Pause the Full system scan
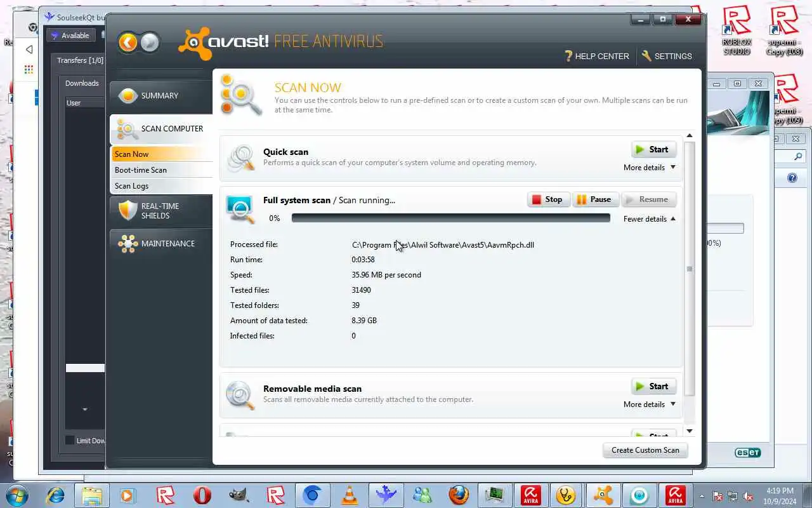The height and width of the screenshot is (508, 812). (x=595, y=199)
